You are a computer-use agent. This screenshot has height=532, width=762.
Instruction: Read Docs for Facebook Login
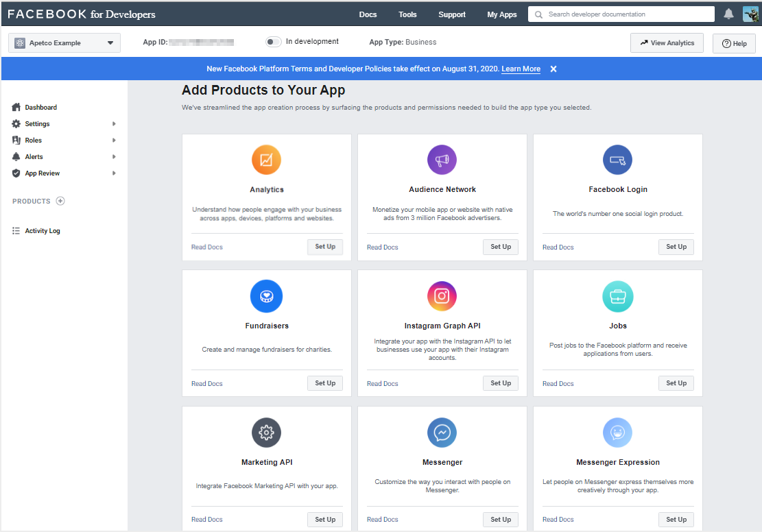pos(558,247)
